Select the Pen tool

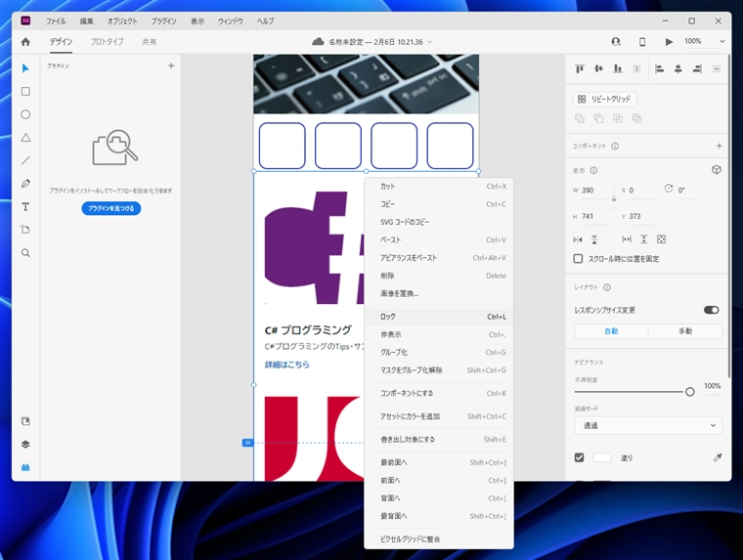25,184
